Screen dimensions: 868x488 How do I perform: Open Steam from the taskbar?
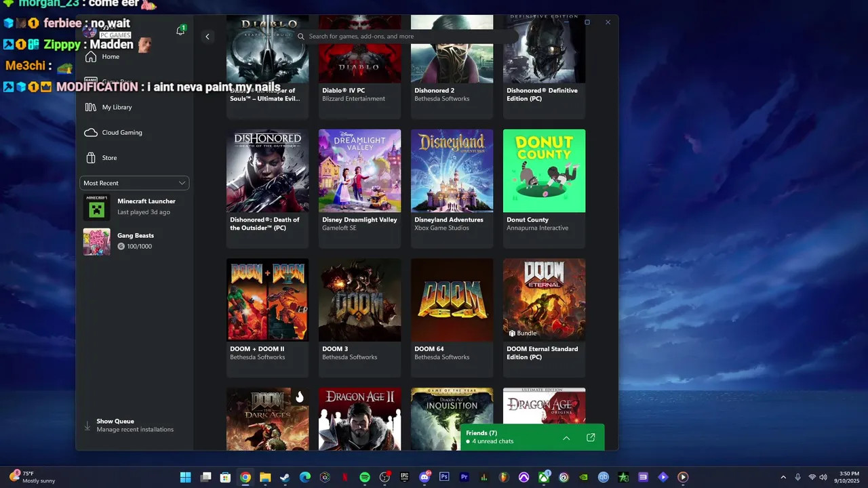[x=285, y=477]
